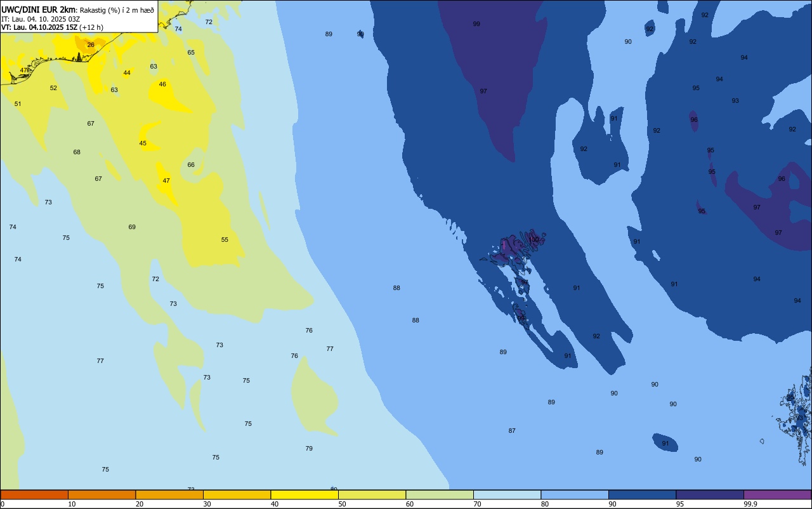The image size is (812, 509).
Task: Click the map value 87
Action: pos(512,431)
